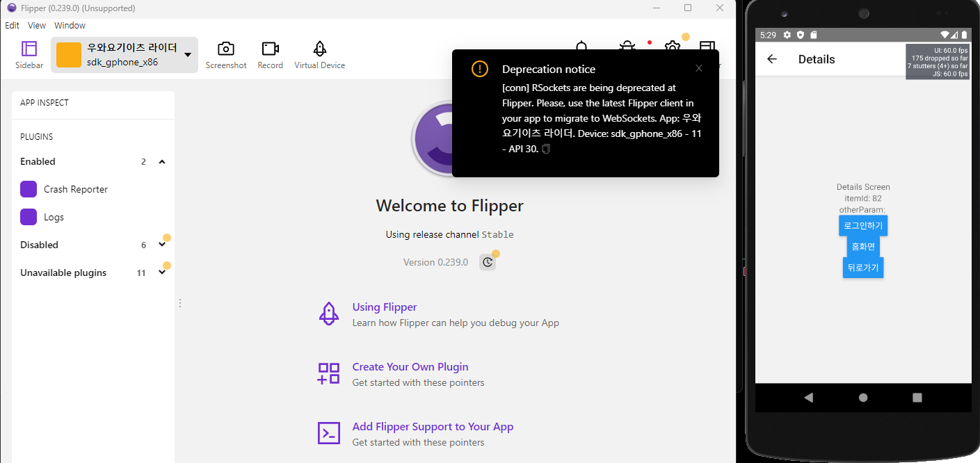The height and width of the screenshot is (463, 980).
Task: Tap the FPS performance overlay in the emulator
Action: pos(938,62)
